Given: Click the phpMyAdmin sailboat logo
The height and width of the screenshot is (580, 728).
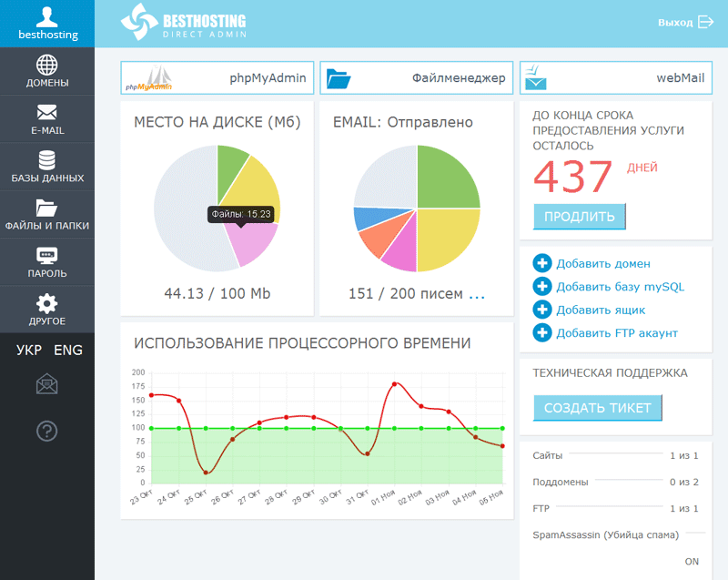Looking at the screenshot, I should click(x=149, y=78).
